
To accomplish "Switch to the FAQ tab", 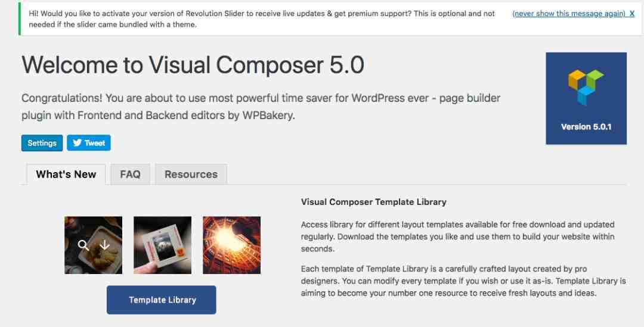I will click(x=130, y=175).
